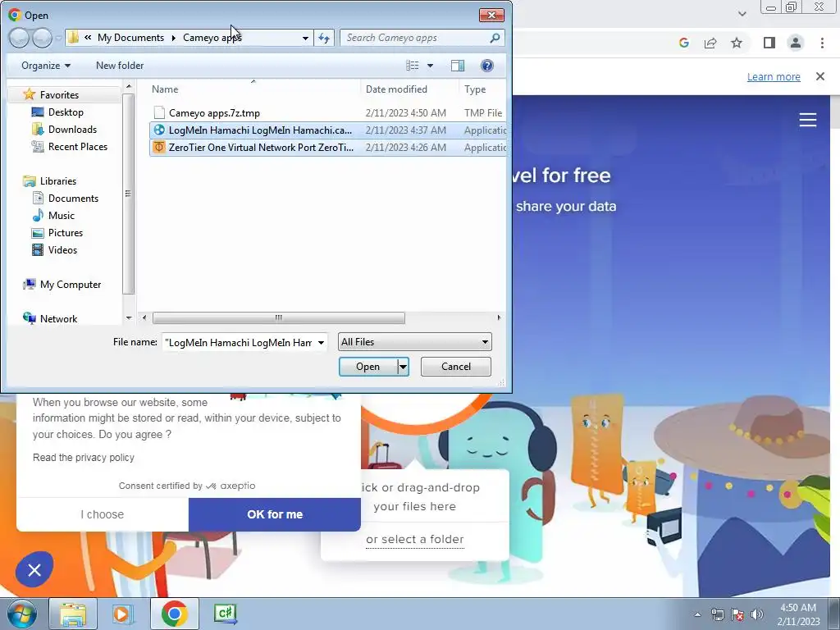
Task: Select Network in navigation pane
Action: [58, 319]
